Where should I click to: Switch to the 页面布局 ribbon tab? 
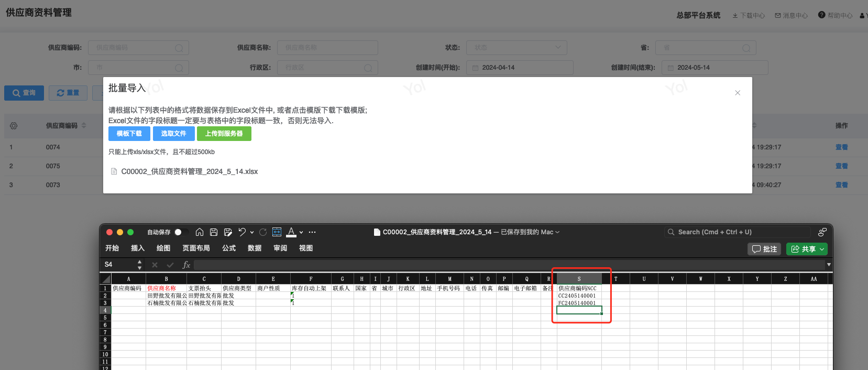[x=196, y=248]
